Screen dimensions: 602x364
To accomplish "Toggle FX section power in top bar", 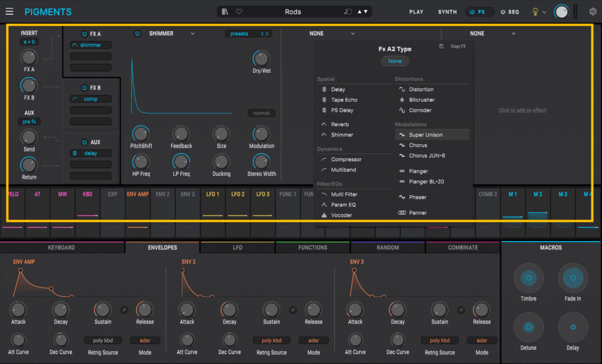I will (472, 12).
